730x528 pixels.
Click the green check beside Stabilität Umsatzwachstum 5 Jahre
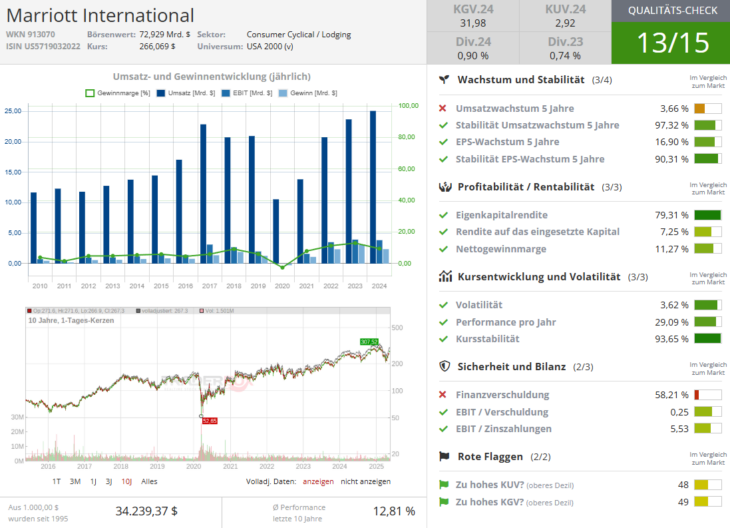coord(443,125)
